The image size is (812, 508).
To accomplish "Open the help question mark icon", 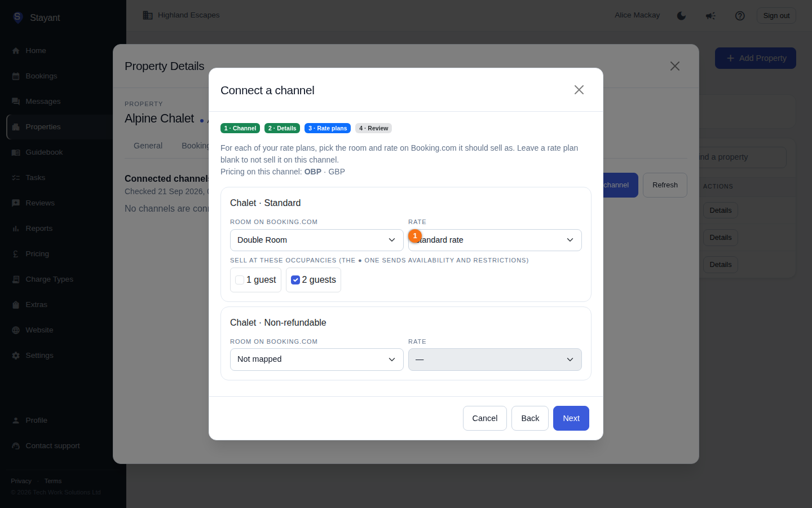I will point(740,16).
